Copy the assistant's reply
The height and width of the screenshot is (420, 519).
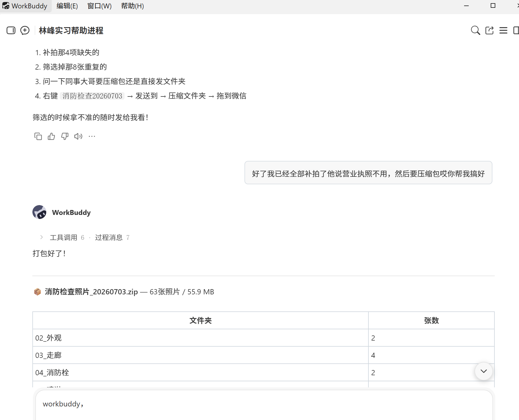click(x=38, y=136)
